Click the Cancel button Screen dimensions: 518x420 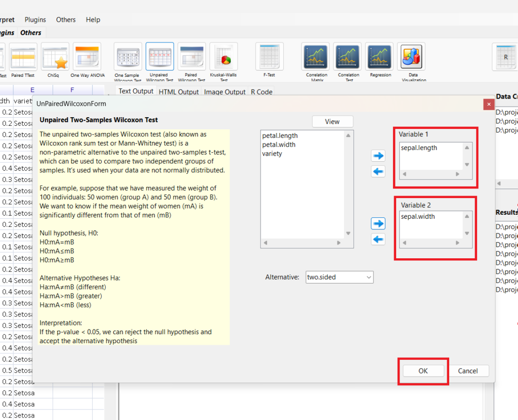pos(468,371)
